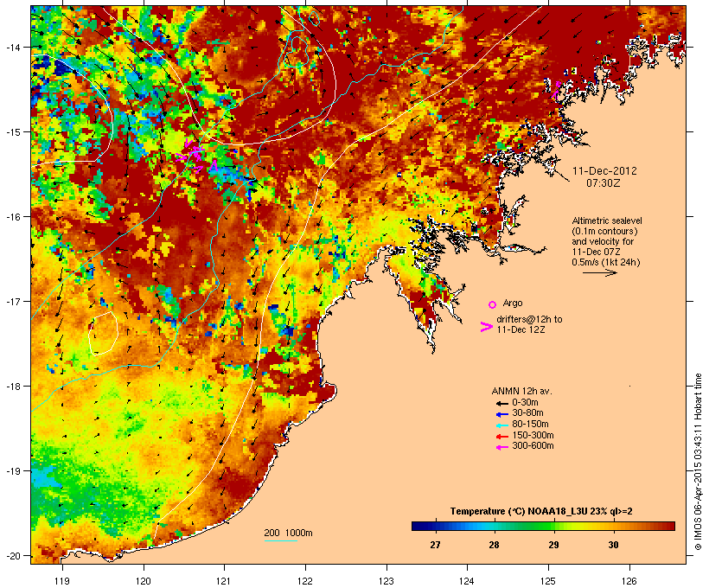This screenshot has width=709, height=588.
Task: Click latitude axis label '-14'
Action: [x=13, y=47]
